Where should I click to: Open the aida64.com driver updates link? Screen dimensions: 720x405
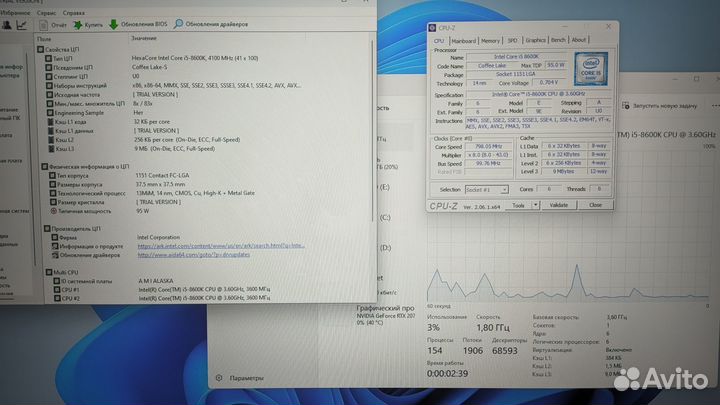coord(194,254)
